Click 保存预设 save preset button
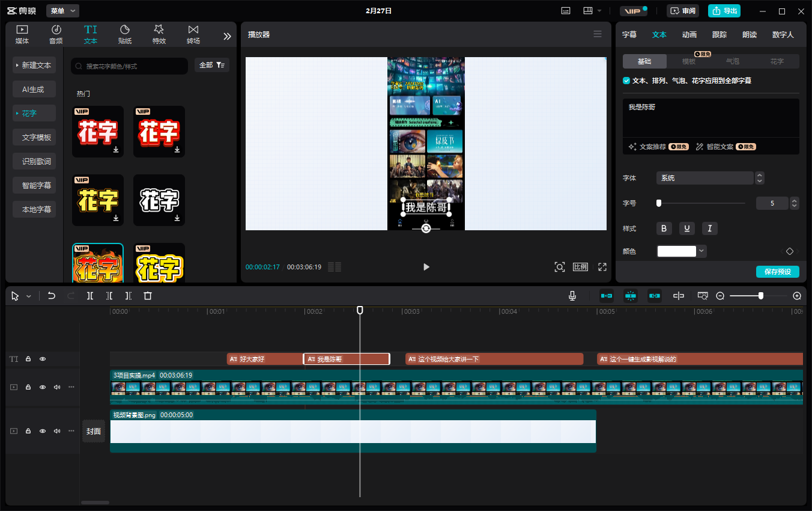This screenshot has height=511, width=812. 777,272
